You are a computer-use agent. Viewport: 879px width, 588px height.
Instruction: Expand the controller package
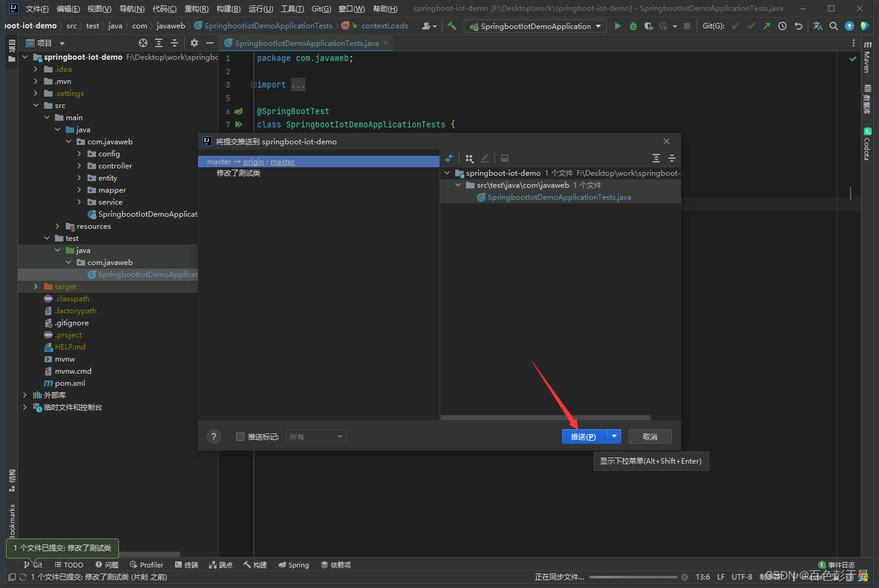pos(79,166)
